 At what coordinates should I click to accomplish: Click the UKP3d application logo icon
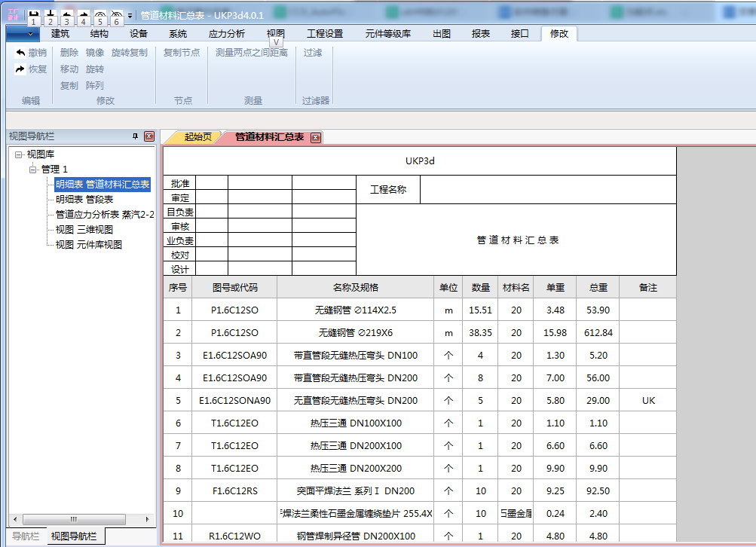[x=13, y=15]
